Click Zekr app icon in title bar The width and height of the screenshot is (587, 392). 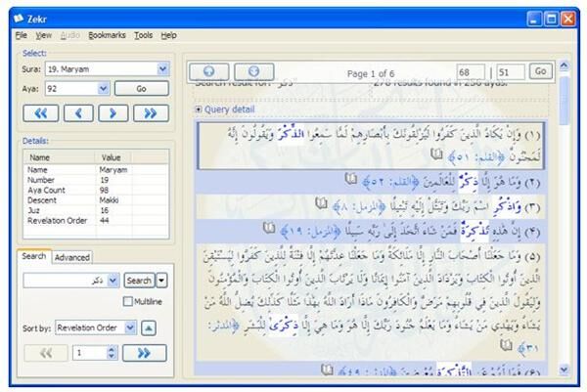point(19,19)
